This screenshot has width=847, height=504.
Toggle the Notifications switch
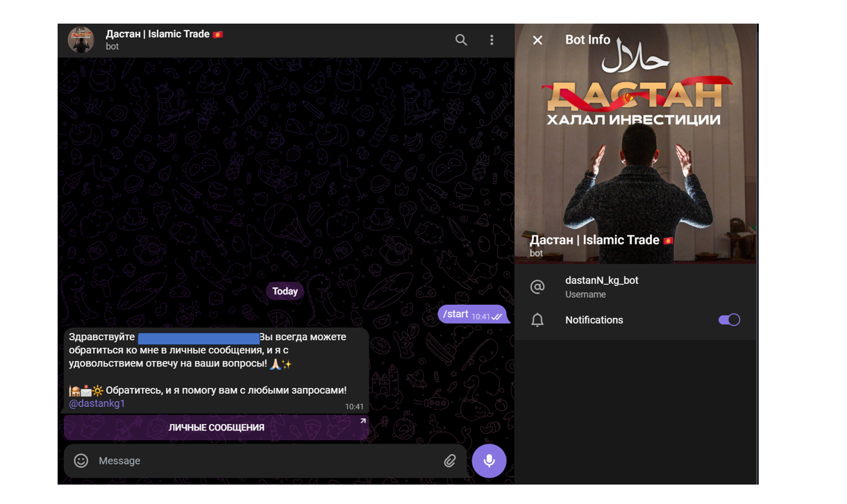(729, 320)
